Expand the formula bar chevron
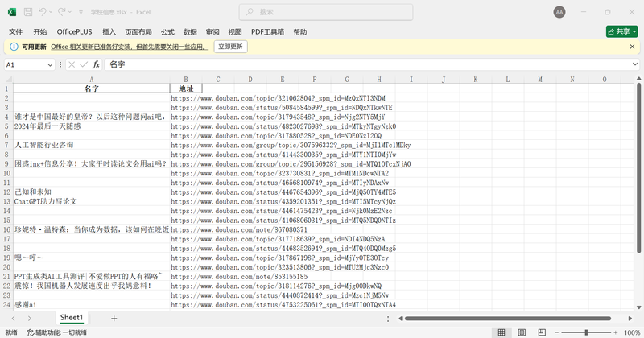This screenshot has height=338, width=644. pos(635,64)
